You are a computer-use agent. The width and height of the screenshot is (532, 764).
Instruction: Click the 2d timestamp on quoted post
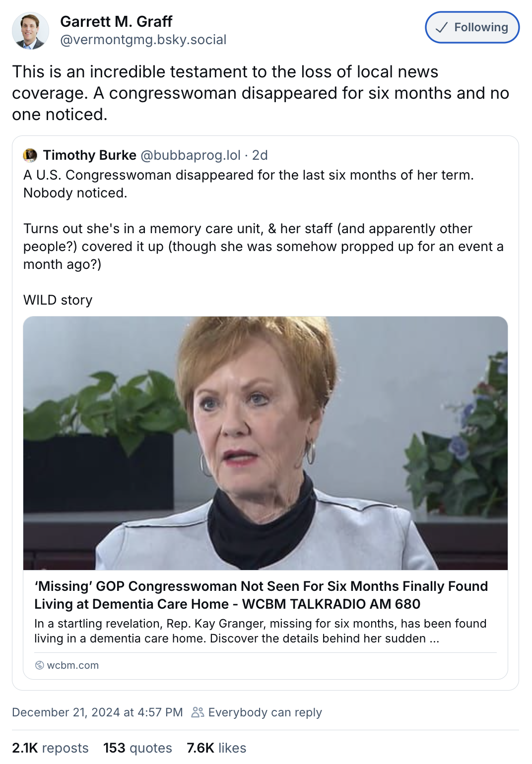pos(260,155)
